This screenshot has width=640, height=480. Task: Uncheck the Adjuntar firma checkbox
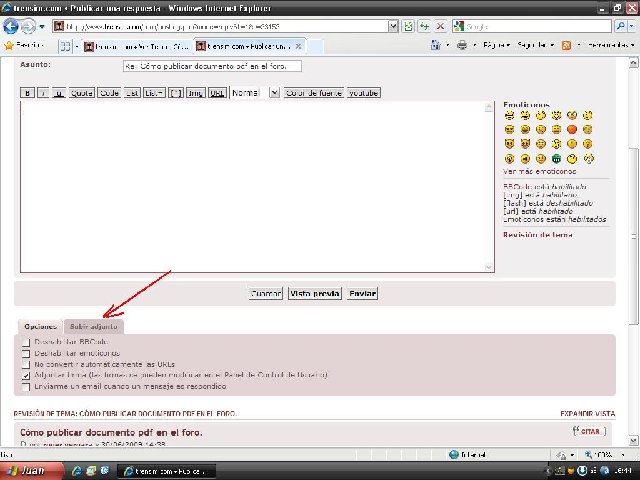tap(26, 375)
